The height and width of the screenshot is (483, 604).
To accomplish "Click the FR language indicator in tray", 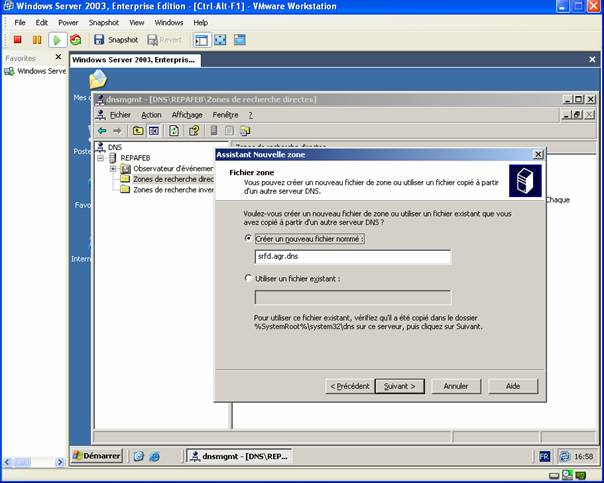I will click(545, 456).
